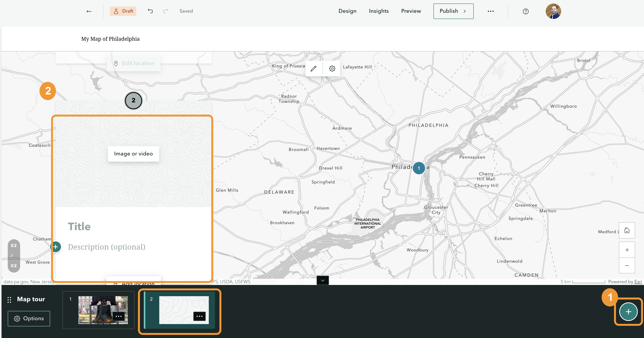Add content block beside Description
Viewport: 644px width, 338px height.
[x=56, y=247]
